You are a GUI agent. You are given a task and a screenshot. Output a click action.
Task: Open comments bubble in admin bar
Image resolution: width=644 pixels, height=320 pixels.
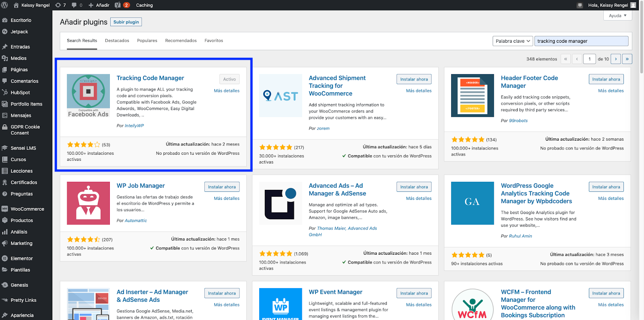(77, 5)
